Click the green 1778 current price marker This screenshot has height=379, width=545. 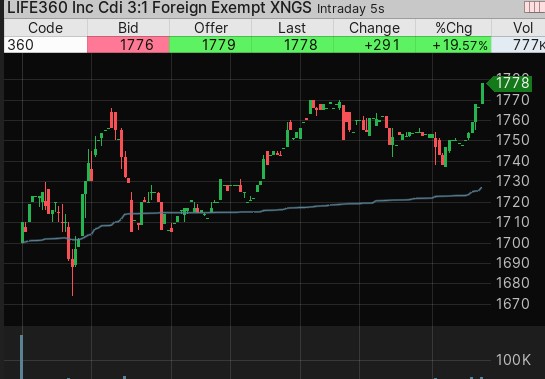[510, 83]
